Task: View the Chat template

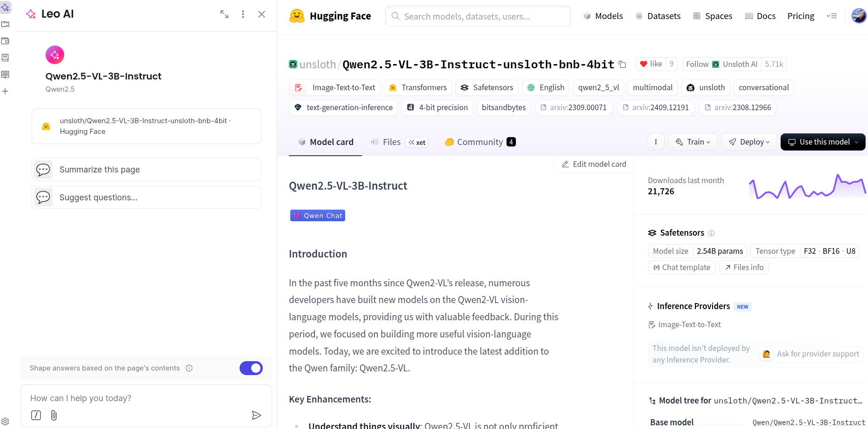Action: tap(681, 267)
